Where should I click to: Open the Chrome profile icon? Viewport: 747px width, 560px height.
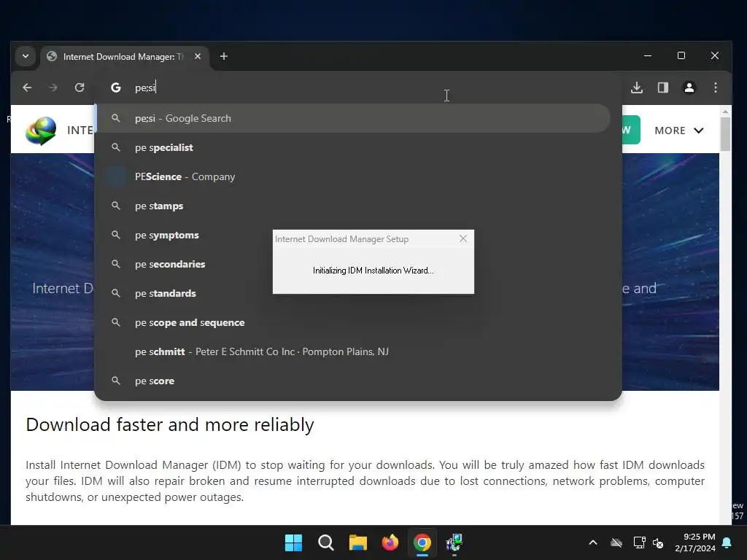689,87
